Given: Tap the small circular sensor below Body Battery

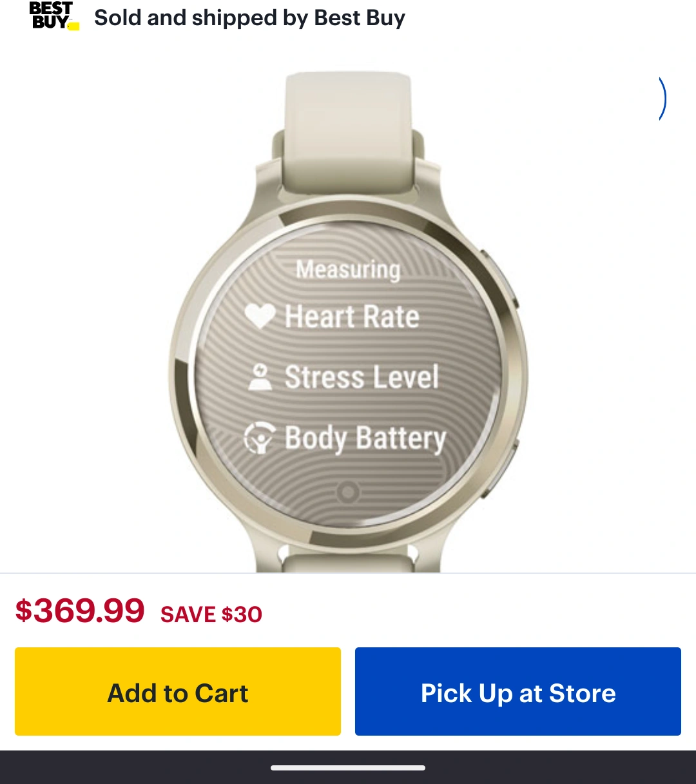Looking at the screenshot, I should click(x=348, y=493).
